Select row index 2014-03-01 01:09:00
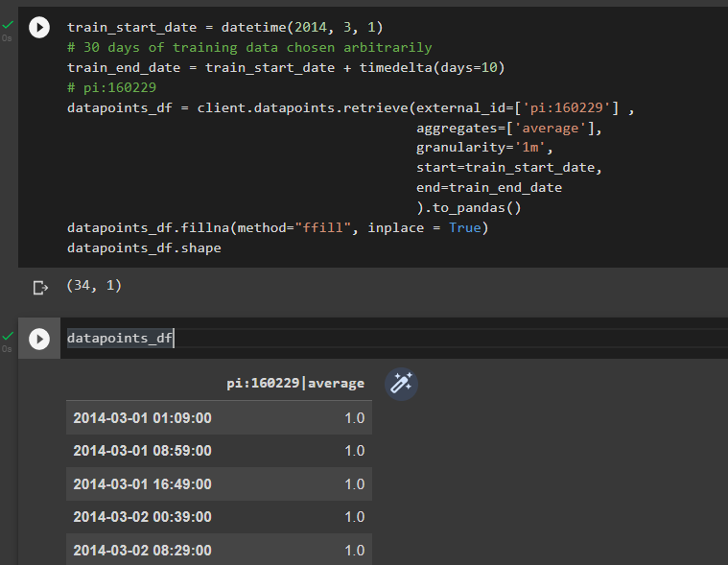 (x=143, y=418)
